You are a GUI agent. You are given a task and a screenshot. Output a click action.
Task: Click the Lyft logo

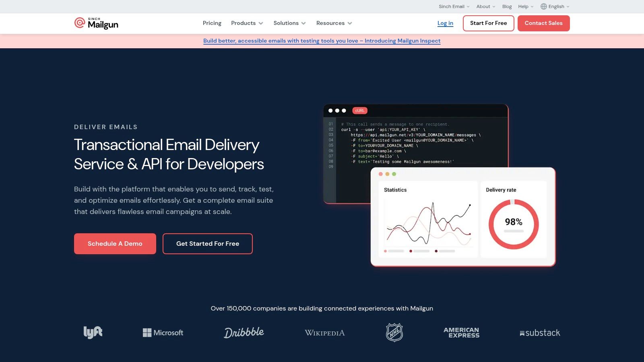point(93,332)
